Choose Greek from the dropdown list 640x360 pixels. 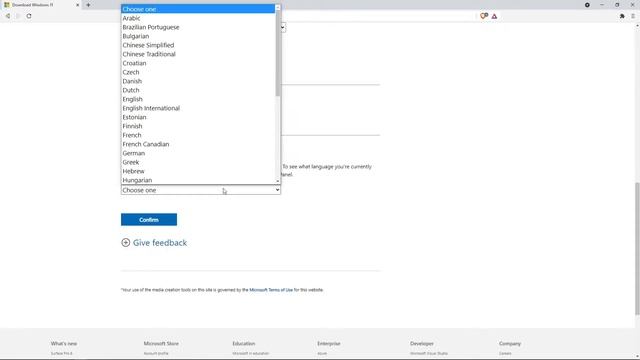(198, 162)
